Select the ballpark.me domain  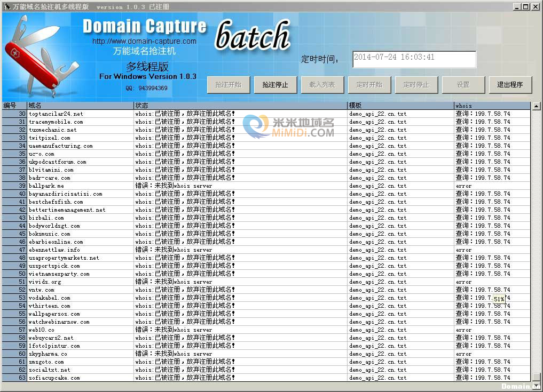pos(46,186)
